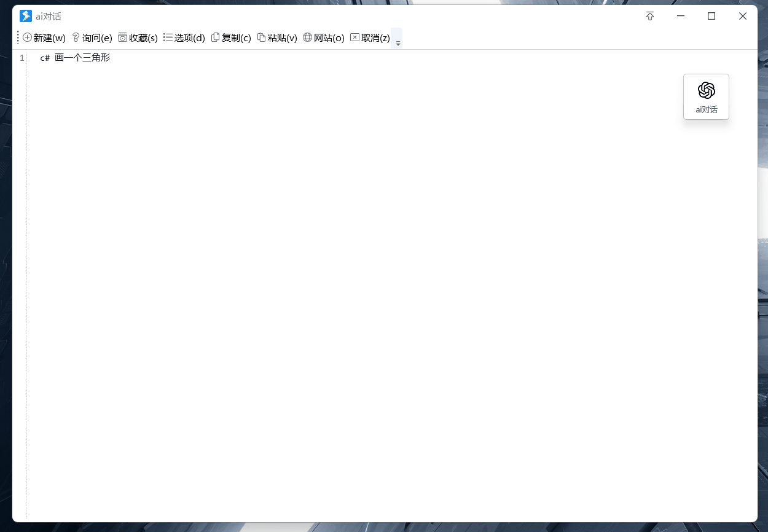The height and width of the screenshot is (532, 768).
Task: Paste clipboard using 粘贴(v)
Action: click(277, 38)
